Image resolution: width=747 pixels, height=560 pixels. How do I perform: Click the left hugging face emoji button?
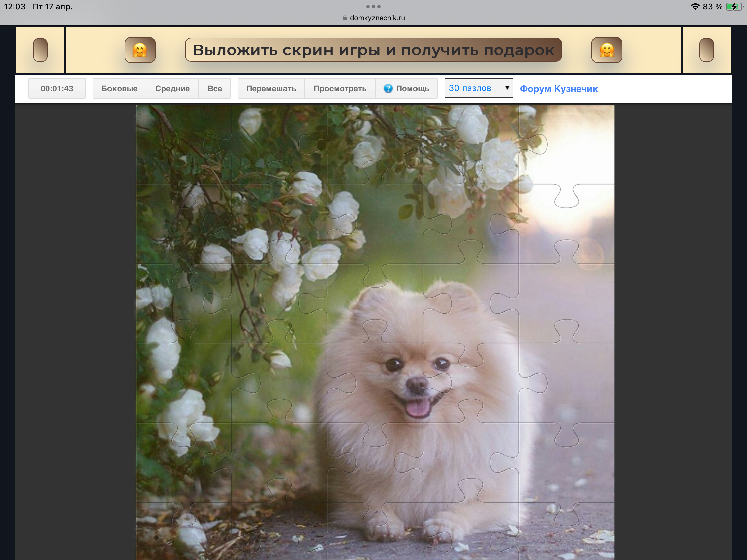[140, 50]
